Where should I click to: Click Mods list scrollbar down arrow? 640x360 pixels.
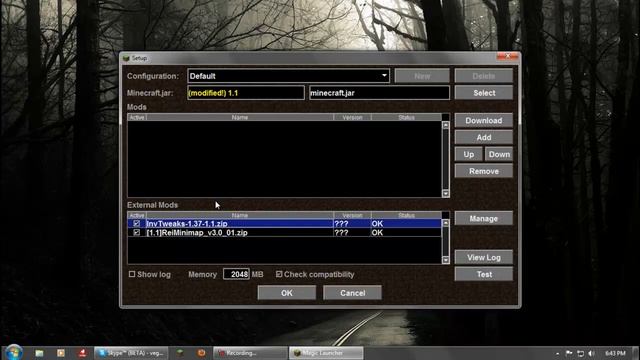point(446,193)
